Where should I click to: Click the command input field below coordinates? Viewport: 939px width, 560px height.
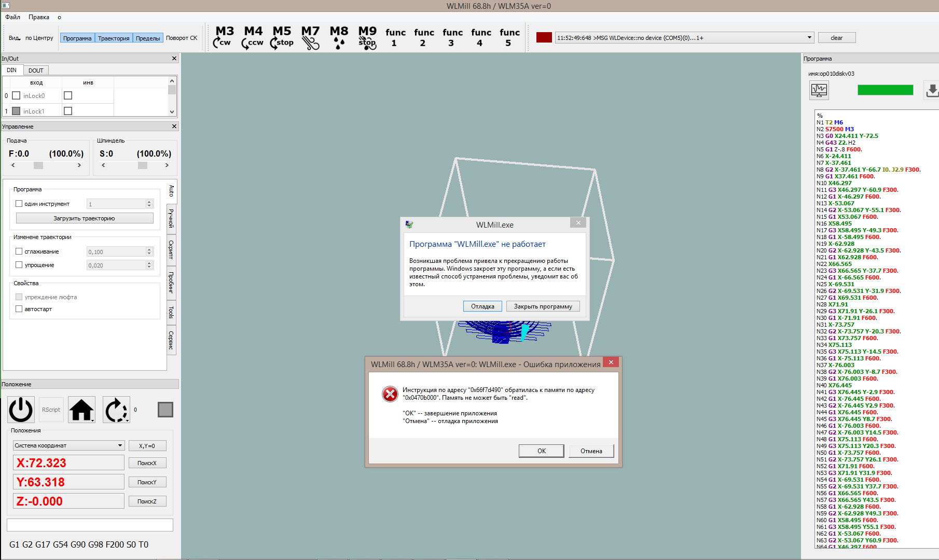click(90, 525)
